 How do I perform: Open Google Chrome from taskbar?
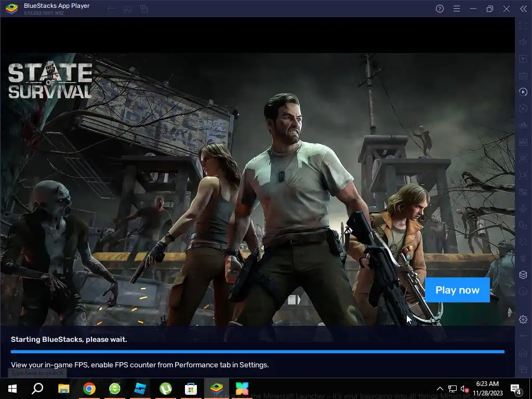tap(89, 389)
